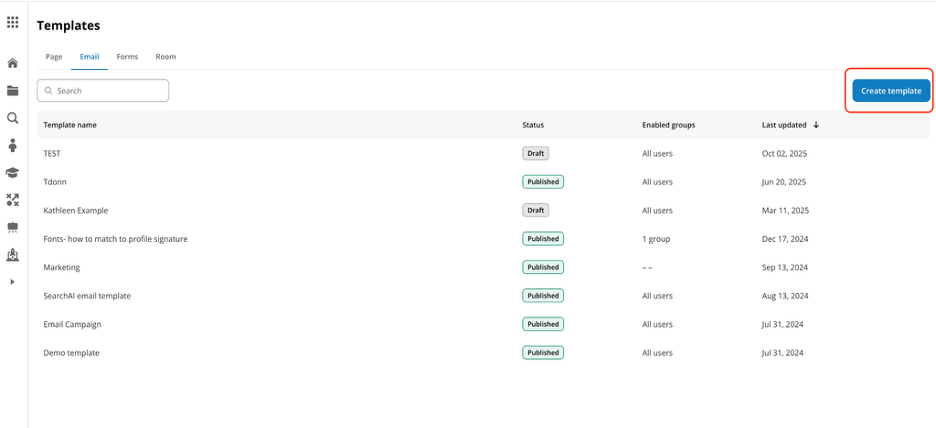Expand the sidebar with the small triangle arrow
Screen dimensions: 936x428
[13, 282]
